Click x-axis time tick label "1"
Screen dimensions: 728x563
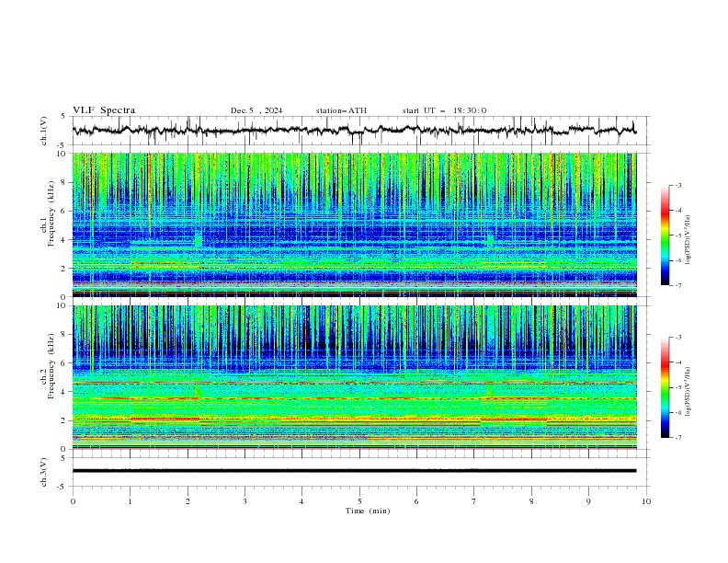[x=131, y=501]
